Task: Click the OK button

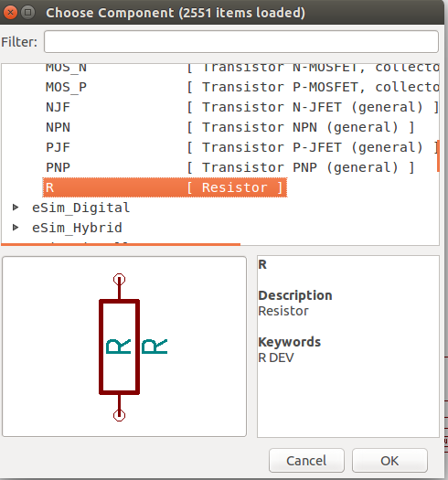Action: point(389,461)
